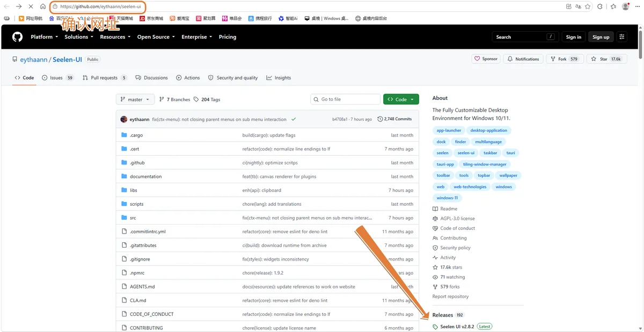Screen dimensions: 644x332
Task: Open GitHub global navigation menu icon
Action: [x=622, y=37]
